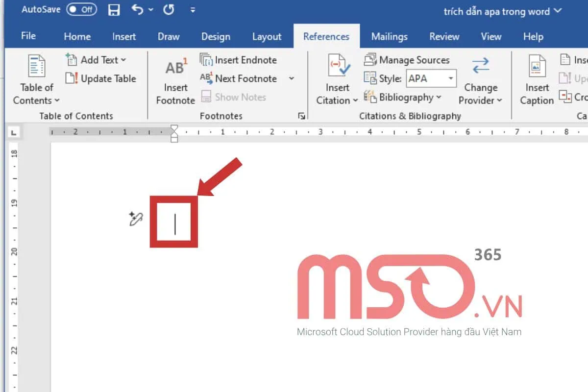The image size is (588, 392).
Task: Open the Footnotes dialog launcher
Action: pyautogui.click(x=302, y=116)
